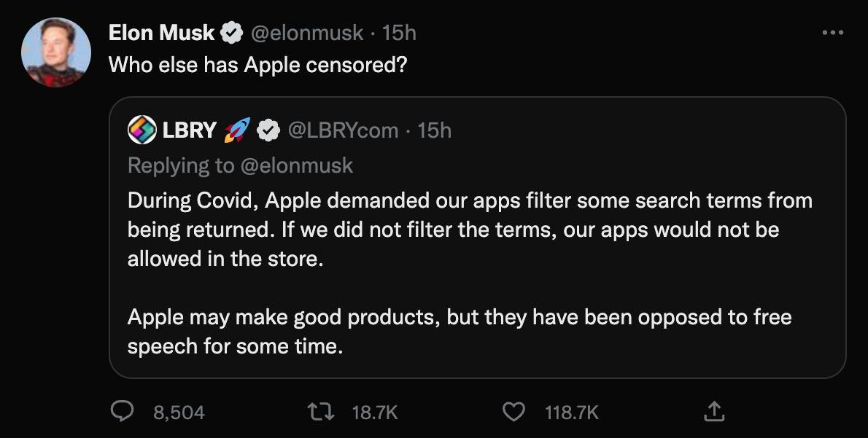
Task: Click LBRY's verified badge checkmark
Action: coord(268,130)
